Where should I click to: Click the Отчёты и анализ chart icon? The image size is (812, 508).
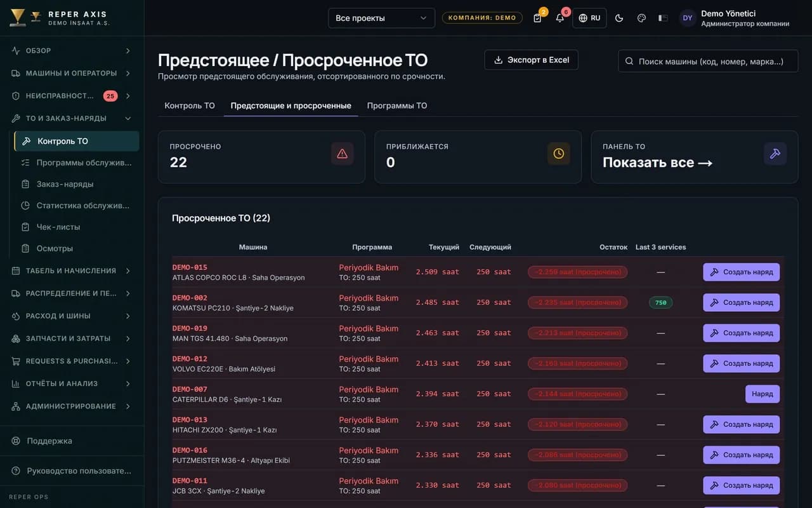click(16, 384)
